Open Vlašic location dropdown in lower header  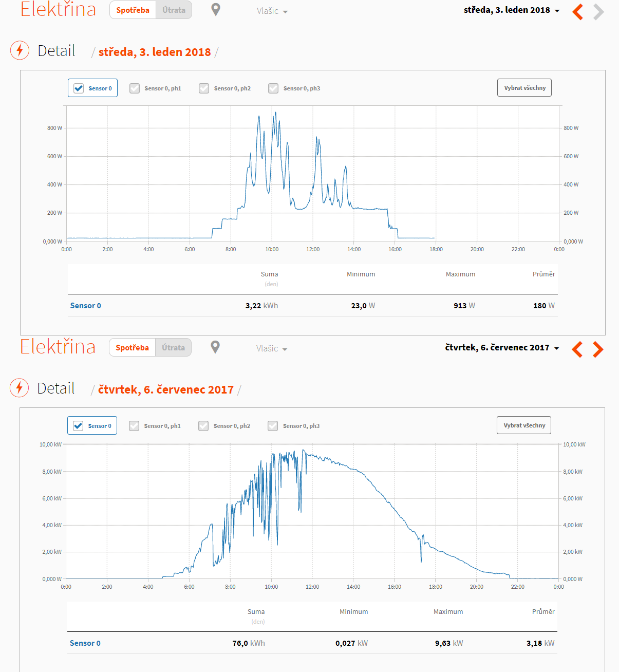click(x=272, y=348)
